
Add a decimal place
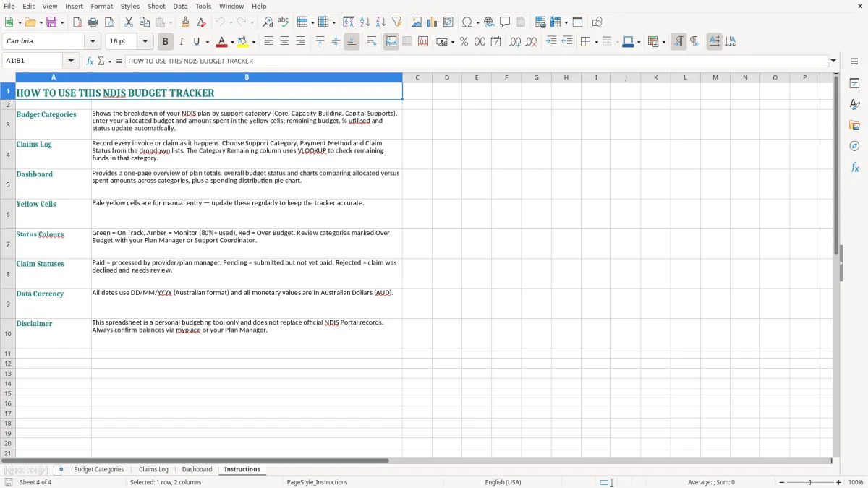(x=515, y=42)
